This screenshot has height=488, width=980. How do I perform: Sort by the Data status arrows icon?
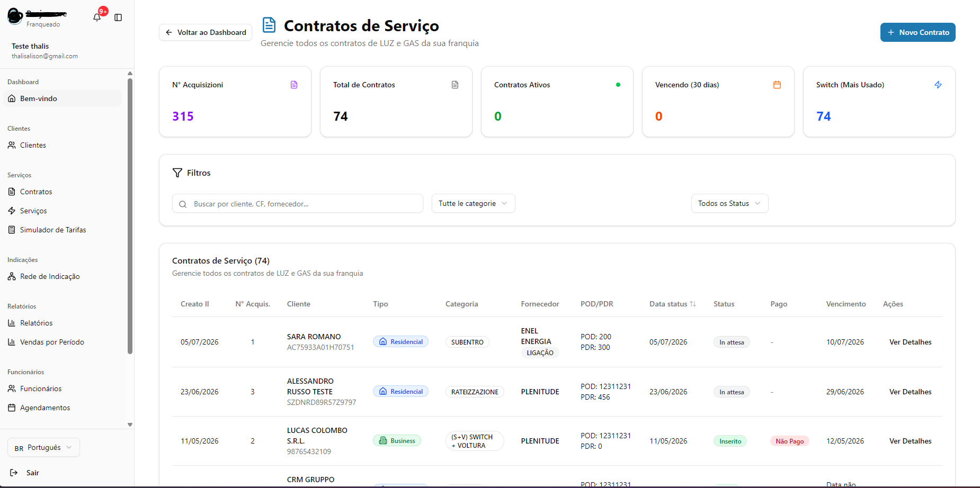point(693,304)
